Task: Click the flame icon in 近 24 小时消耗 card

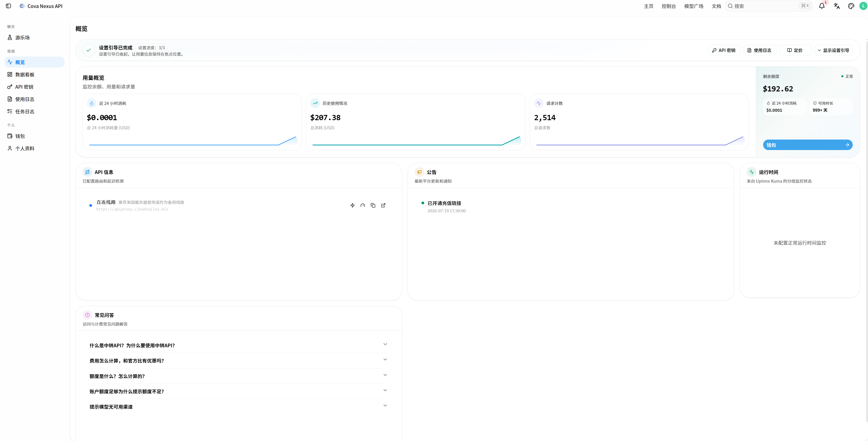Action: pyautogui.click(x=92, y=103)
